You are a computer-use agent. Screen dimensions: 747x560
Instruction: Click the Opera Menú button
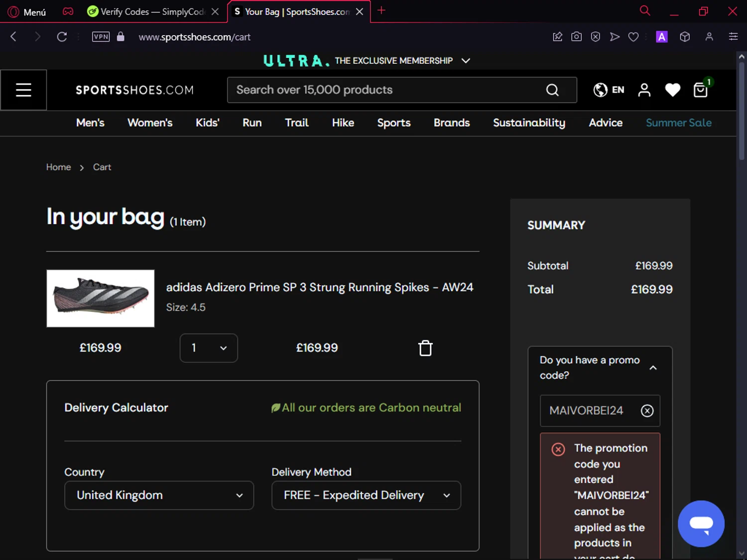pyautogui.click(x=28, y=11)
